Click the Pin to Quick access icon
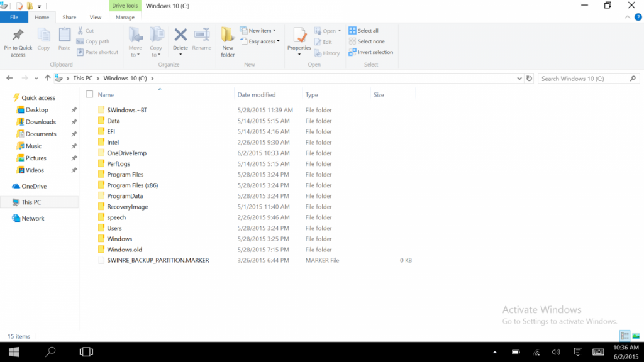This screenshot has height=362, width=644. click(x=18, y=35)
